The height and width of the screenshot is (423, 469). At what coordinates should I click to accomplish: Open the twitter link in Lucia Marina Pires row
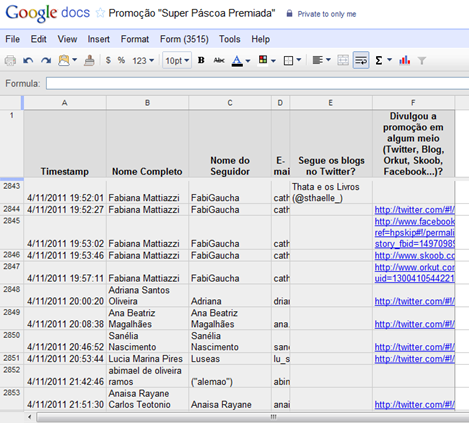414,359
